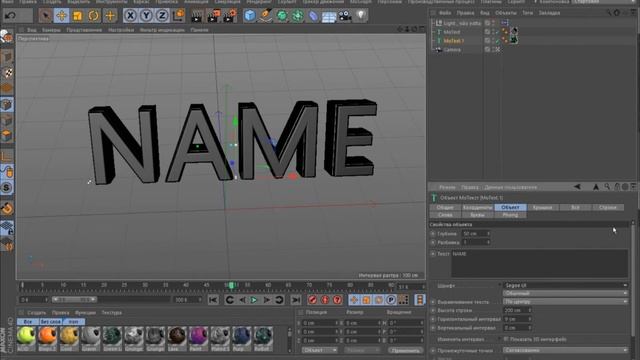Viewport: 640px width, 360px height.
Task: Enable the show 3D interface checkbox
Action: pos(506,339)
